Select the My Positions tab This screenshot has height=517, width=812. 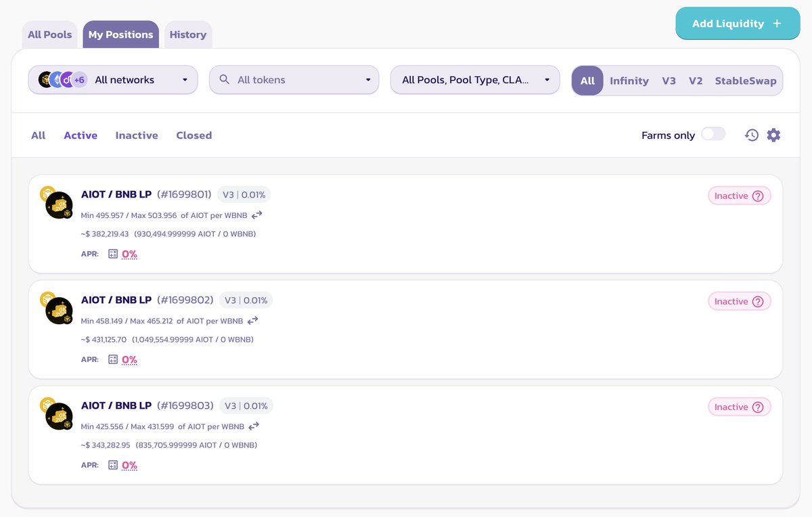pyautogui.click(x=120, y=35)
